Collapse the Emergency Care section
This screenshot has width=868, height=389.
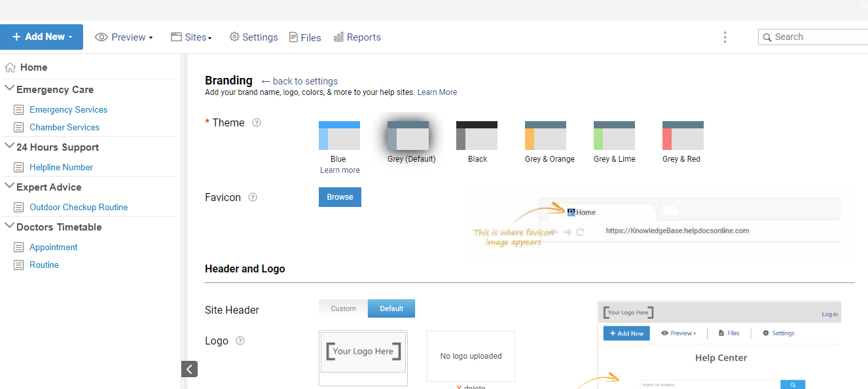(9, 88)
